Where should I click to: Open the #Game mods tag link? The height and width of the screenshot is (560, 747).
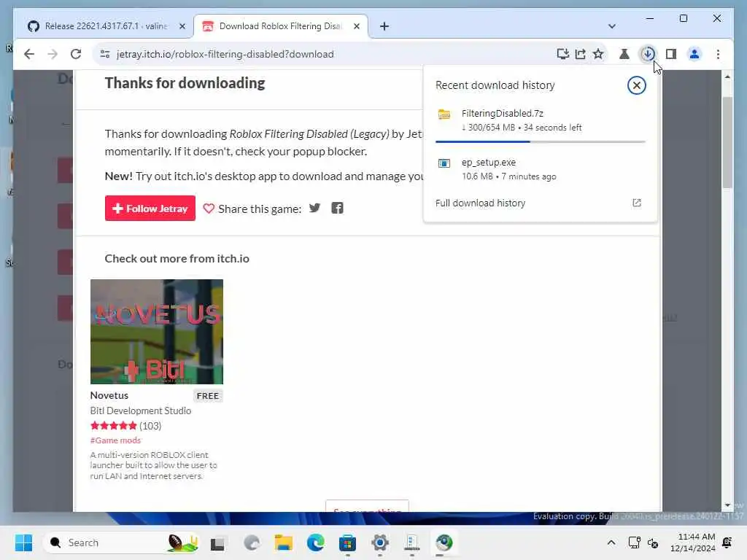[115, 440]
